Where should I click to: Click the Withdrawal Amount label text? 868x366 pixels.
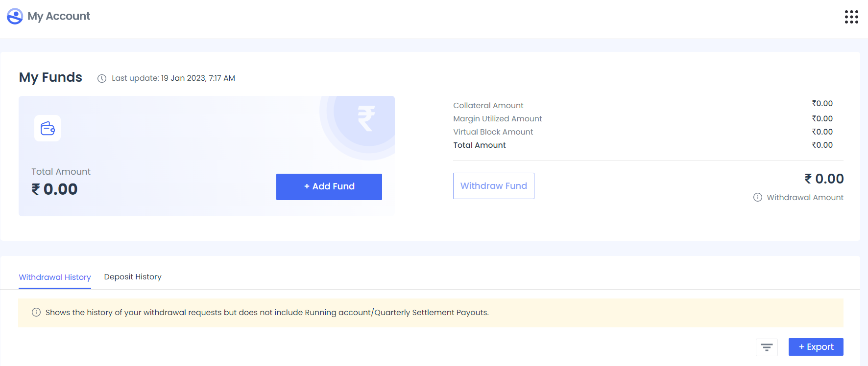pyautogui.click(x=805, y=197)
